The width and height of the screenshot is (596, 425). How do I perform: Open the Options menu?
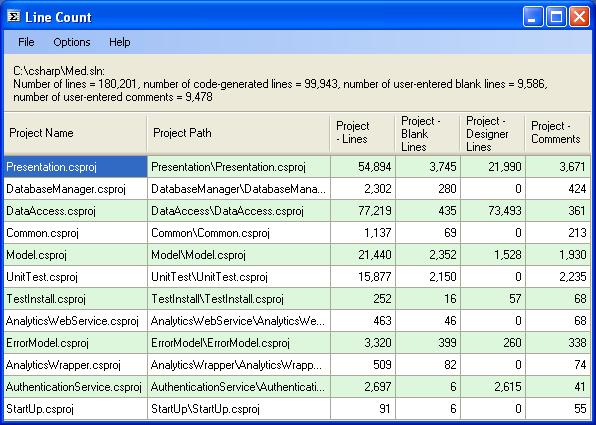coord(71,42)
